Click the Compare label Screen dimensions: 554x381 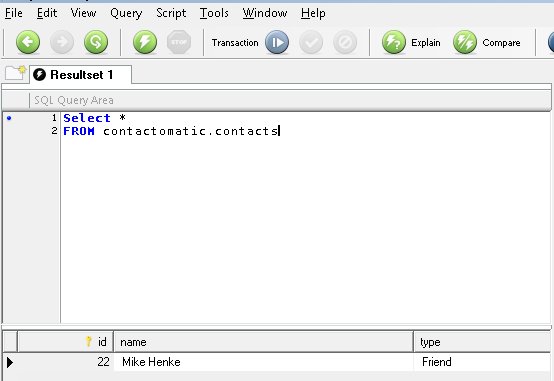[x=501, y=43]
